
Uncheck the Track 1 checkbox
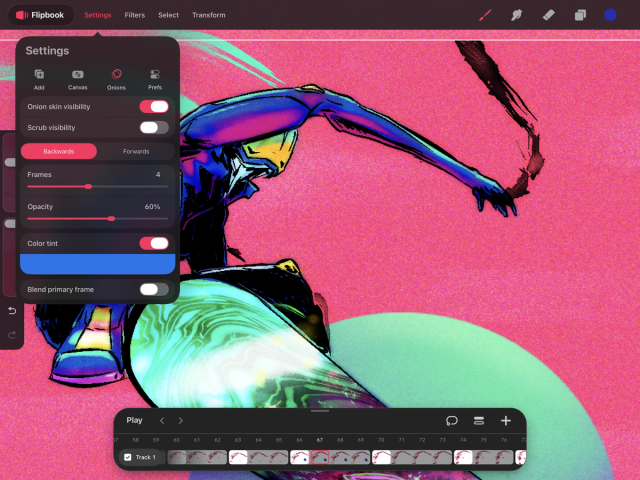pos(128,457)
